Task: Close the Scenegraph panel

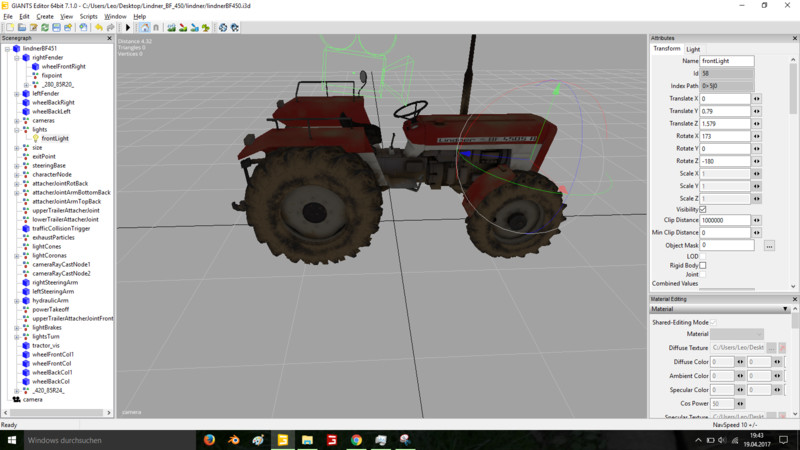Action: click(111, 39)
